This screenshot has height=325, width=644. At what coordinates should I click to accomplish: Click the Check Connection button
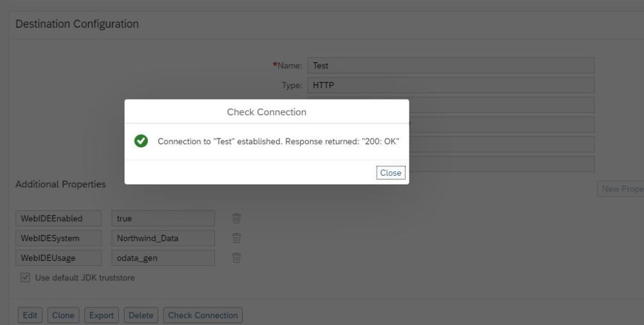[203, 316]
